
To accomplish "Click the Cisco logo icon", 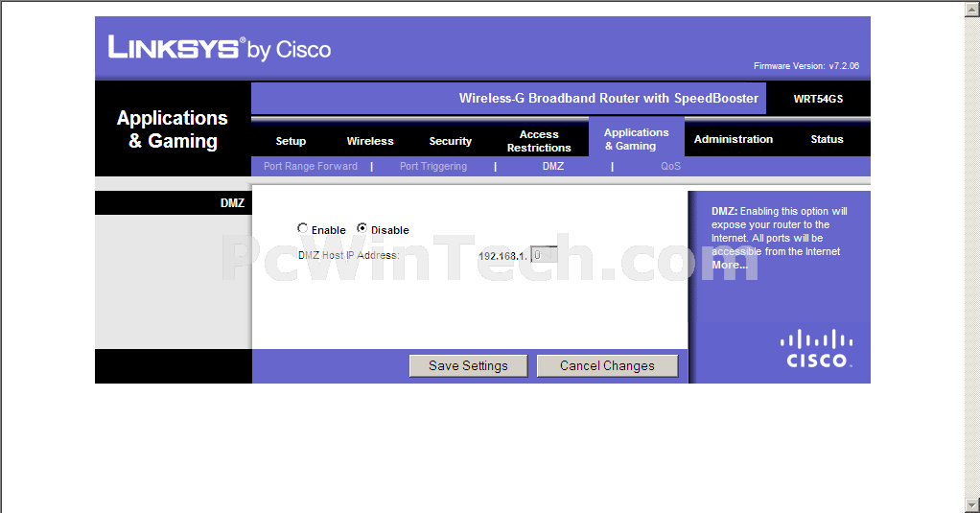I will pyautogui.click(x=816, y=349).
